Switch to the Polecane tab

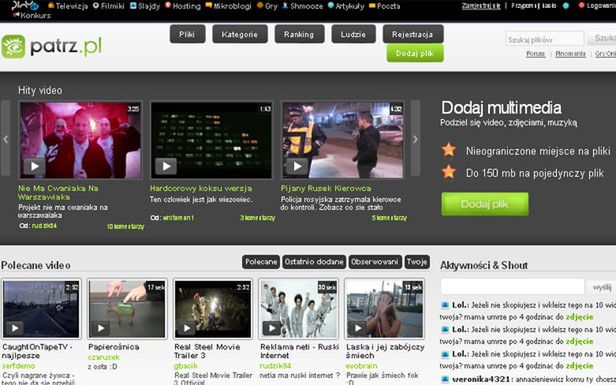tap(261, 262)
